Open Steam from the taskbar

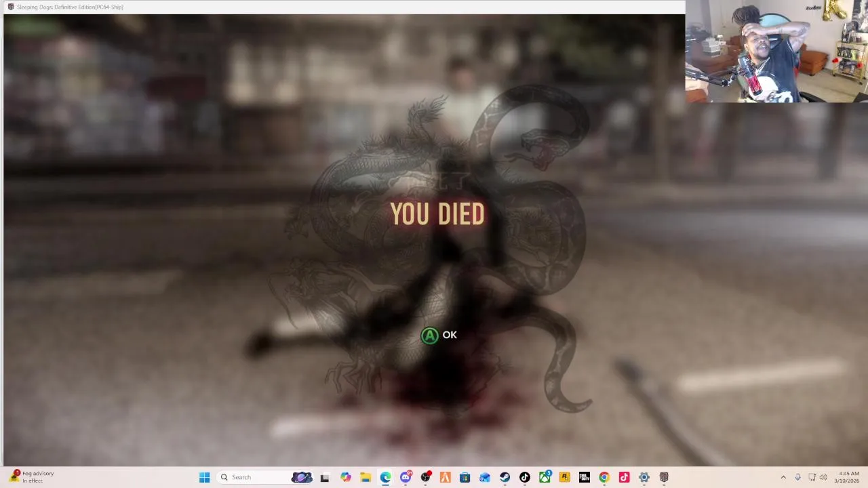click(505, 477)
